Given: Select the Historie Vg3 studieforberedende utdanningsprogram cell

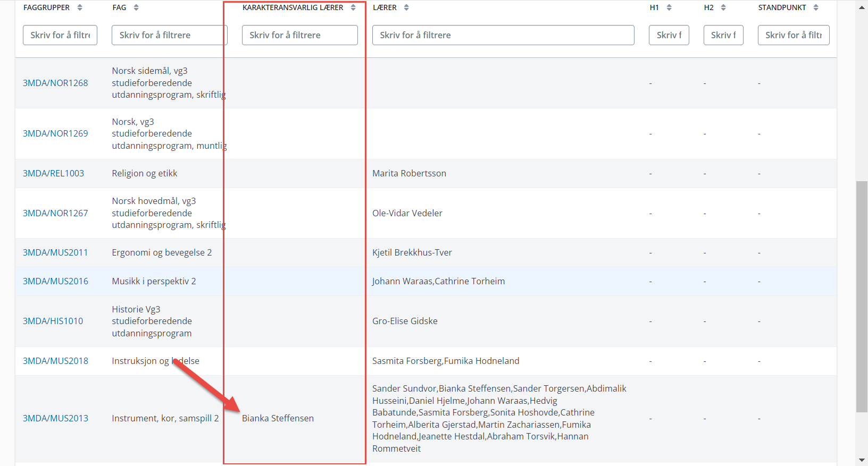Looking at the screenshot, I should (x=152, y=321).
